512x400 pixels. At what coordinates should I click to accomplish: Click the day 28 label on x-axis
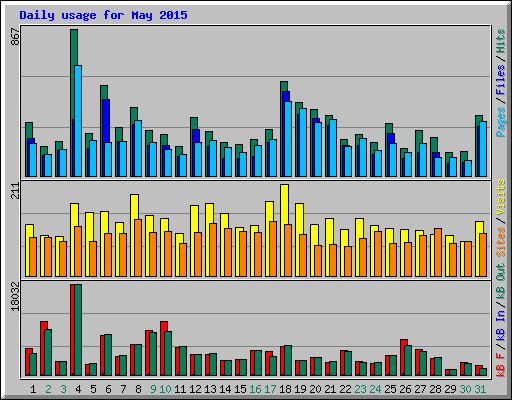click(x=435, y=389)
